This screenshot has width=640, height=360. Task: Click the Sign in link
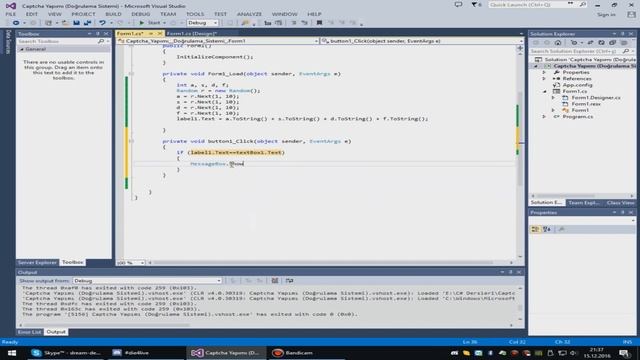pos(606,15)
